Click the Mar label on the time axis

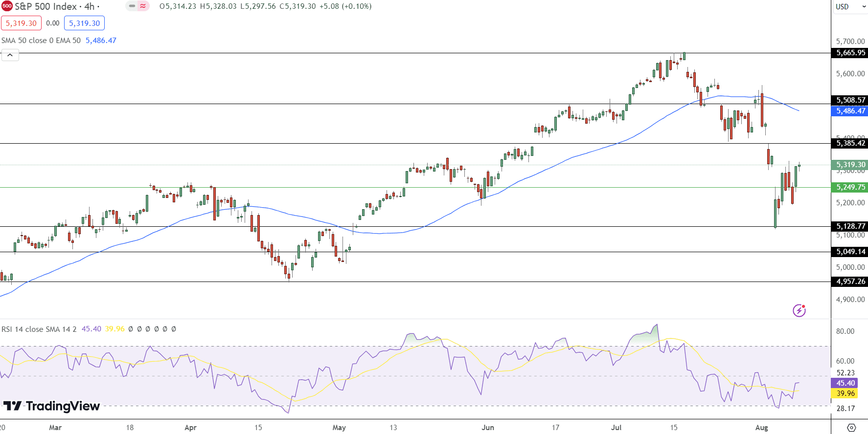pyautogui.click(x=55, y=428)
